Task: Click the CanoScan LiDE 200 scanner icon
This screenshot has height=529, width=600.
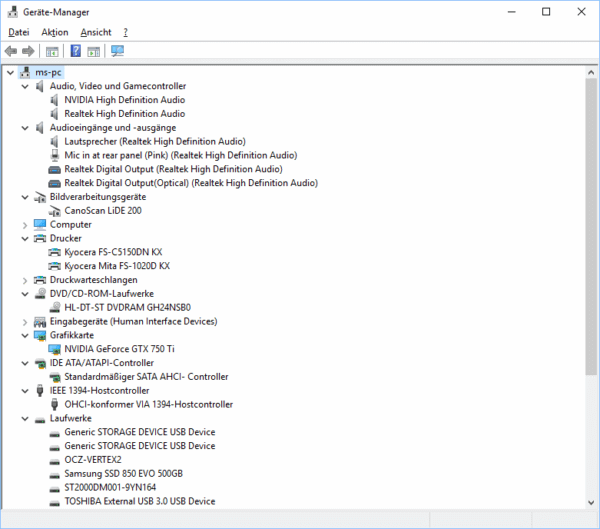Action: click(x=55, y=211)
